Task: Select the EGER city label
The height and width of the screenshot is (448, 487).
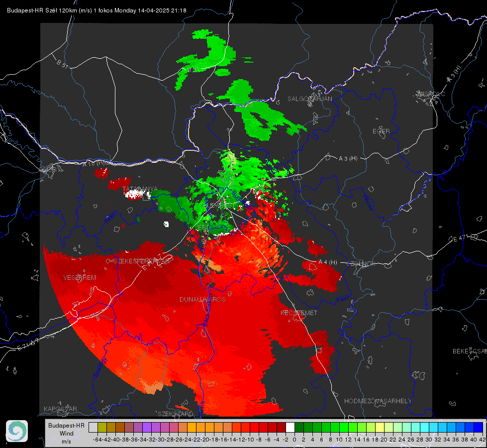Action: pos(381,131)
